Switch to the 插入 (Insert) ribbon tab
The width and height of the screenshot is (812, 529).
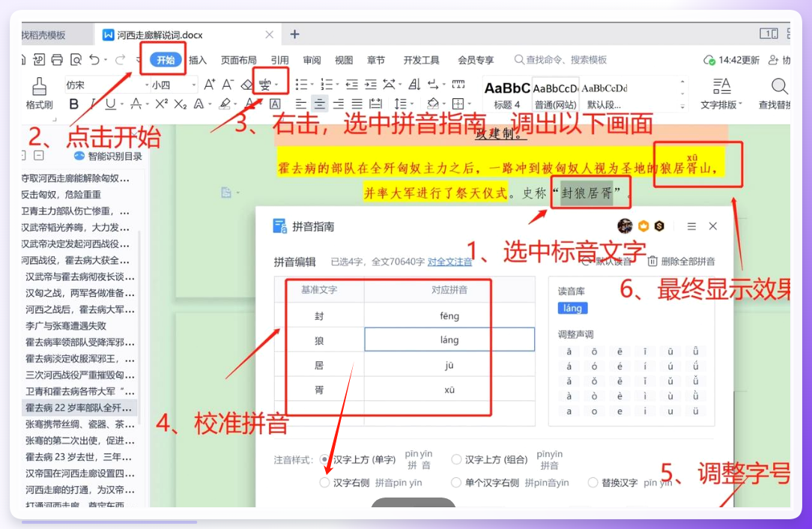pyautogui.click(x=198, y=60)
